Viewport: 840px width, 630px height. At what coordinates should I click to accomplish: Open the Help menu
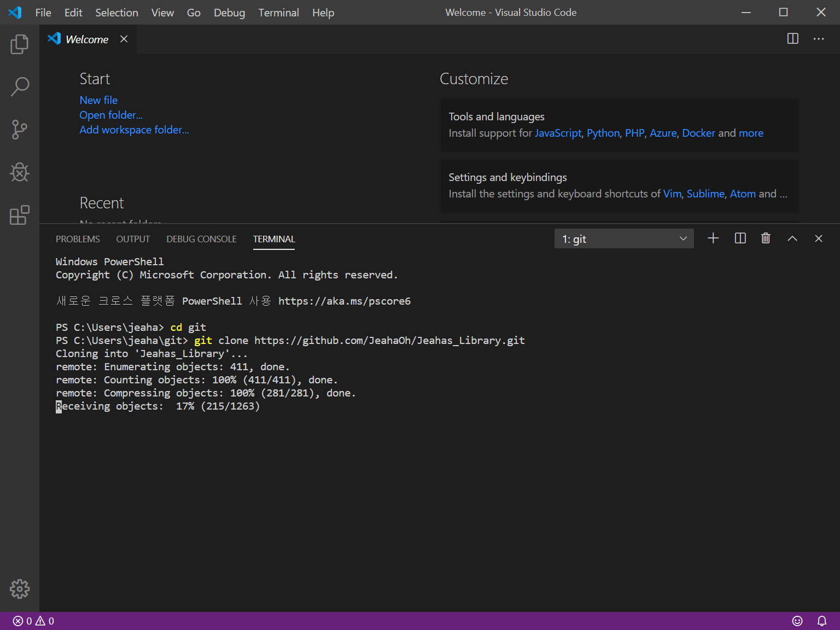pos(323,13)
